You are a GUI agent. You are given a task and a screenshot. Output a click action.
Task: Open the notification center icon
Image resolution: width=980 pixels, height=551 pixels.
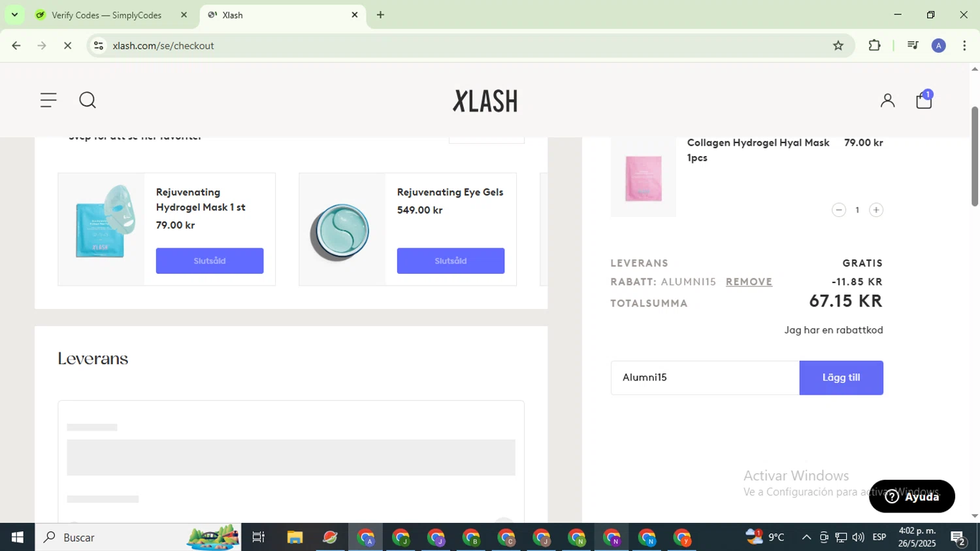[x=958, y=538]
